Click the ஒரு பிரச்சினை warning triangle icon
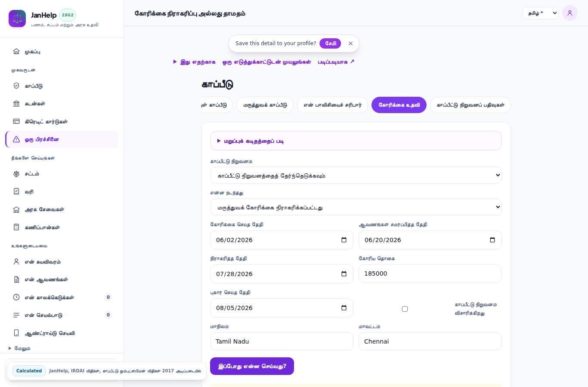The height and width of the screenshot is (387, 588). pyautogui.click(x=16, y=139)
